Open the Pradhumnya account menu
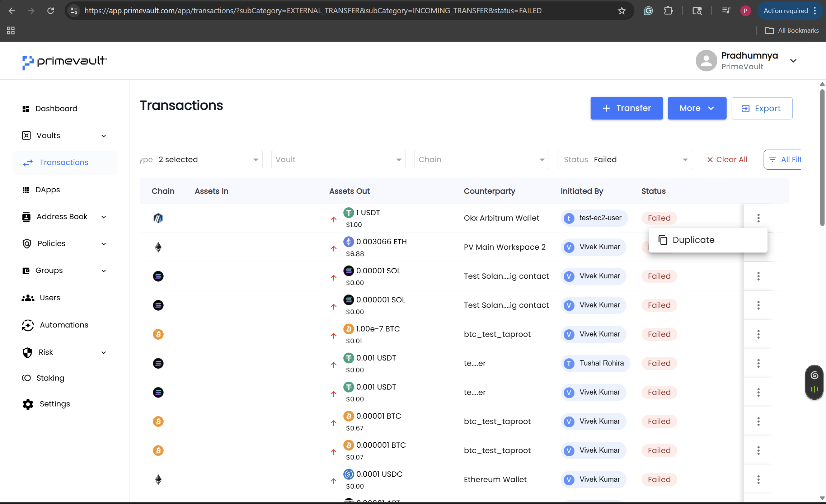 746,61
